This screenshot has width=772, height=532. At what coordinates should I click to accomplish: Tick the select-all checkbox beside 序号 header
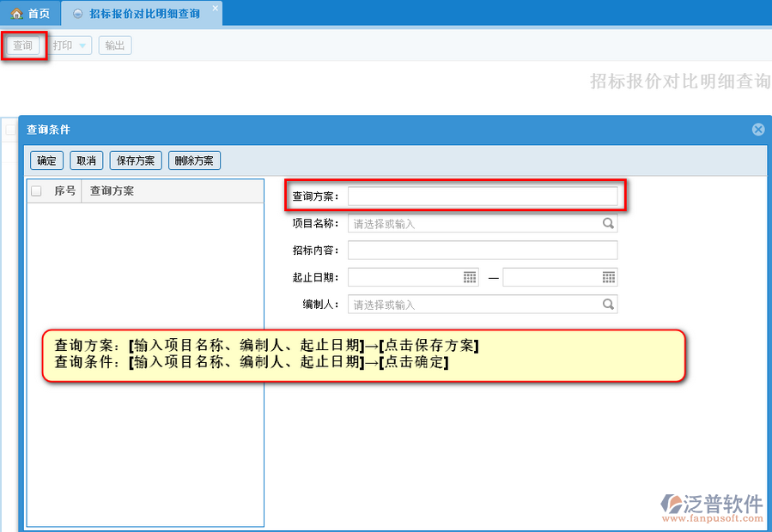36,191
